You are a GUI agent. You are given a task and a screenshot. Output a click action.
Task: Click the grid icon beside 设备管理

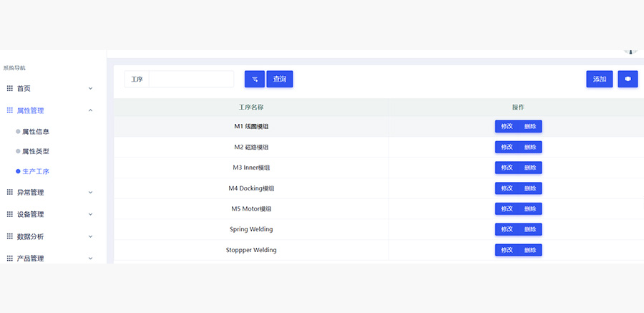10,214
